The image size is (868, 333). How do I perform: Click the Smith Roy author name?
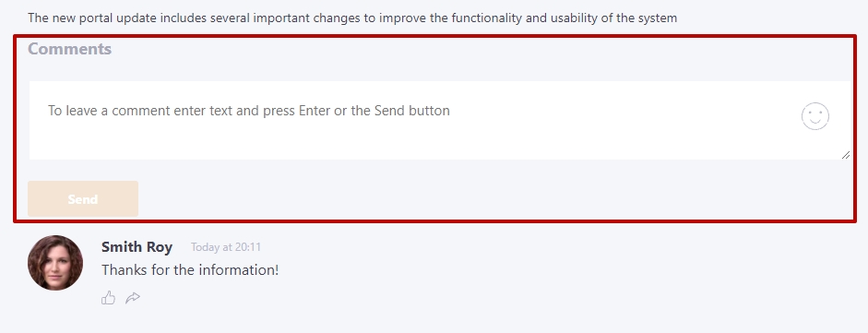coord(137,246)
